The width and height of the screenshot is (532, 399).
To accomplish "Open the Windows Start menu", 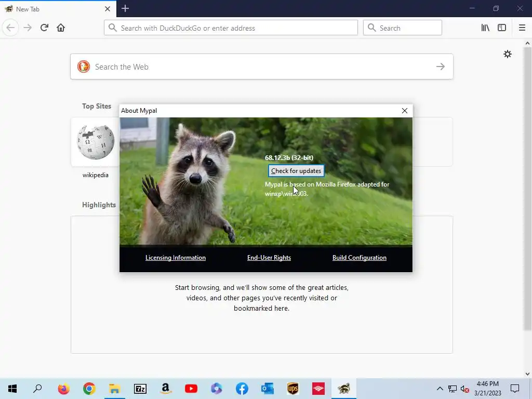I will 12,389.
